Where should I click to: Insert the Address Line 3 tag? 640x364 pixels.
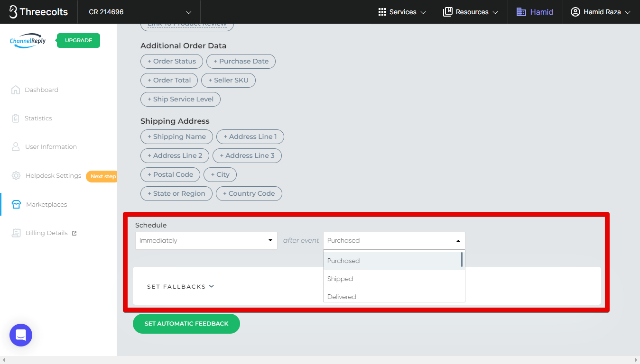247,155
